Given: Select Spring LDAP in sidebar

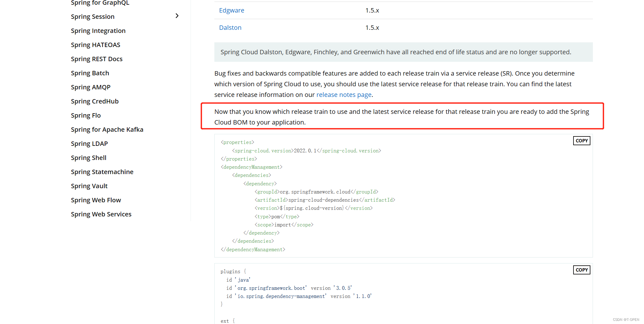Looking at the screenshot, I should pyautogui.click(x=89, y=144).
